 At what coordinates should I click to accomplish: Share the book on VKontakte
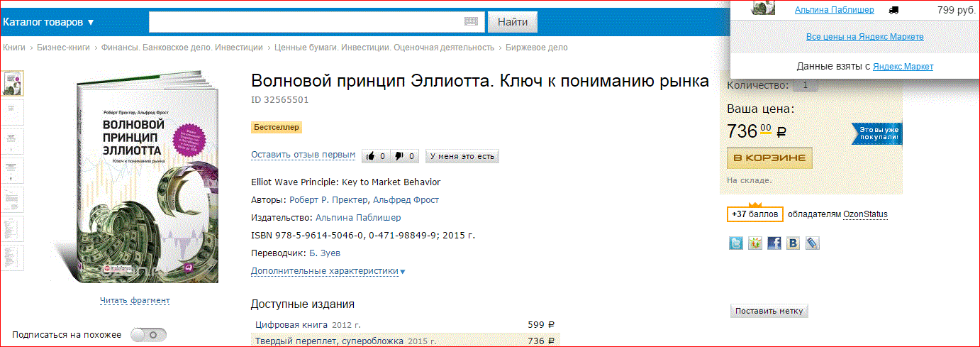coord(794,243)
